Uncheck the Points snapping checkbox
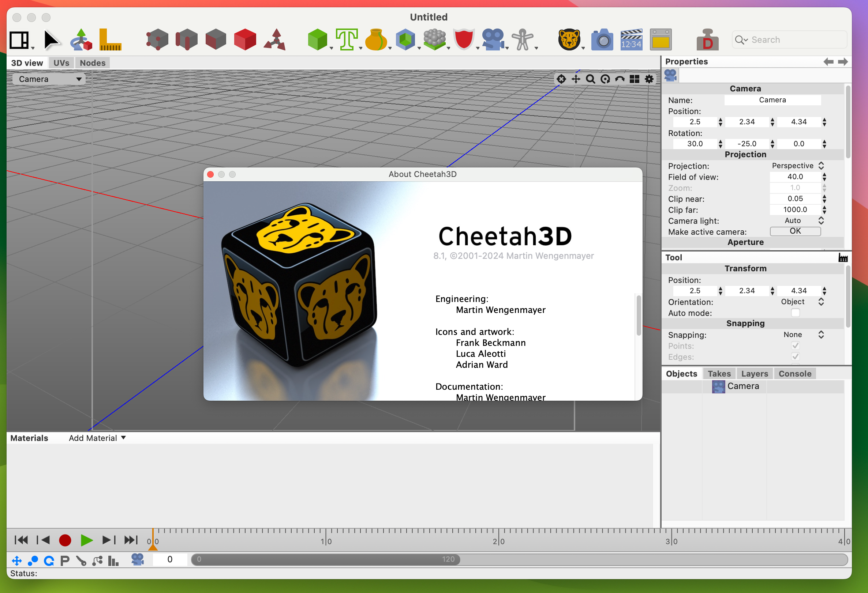This screenshot has width=868, height=593. click(x=795, y=345)
